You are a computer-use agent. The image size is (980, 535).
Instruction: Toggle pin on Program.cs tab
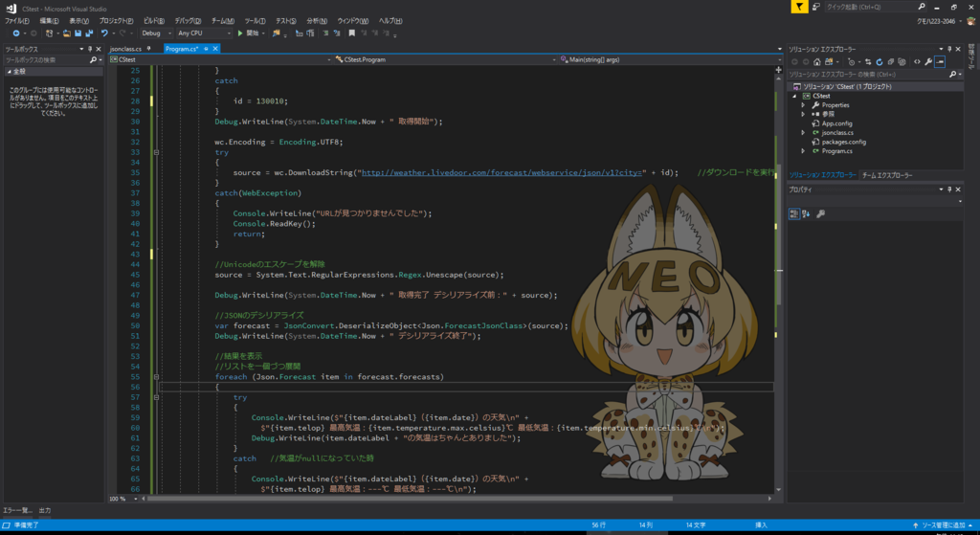point(207,48)
